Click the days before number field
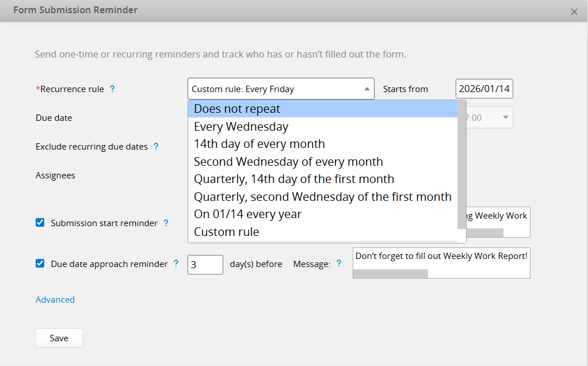 point(205,265)
